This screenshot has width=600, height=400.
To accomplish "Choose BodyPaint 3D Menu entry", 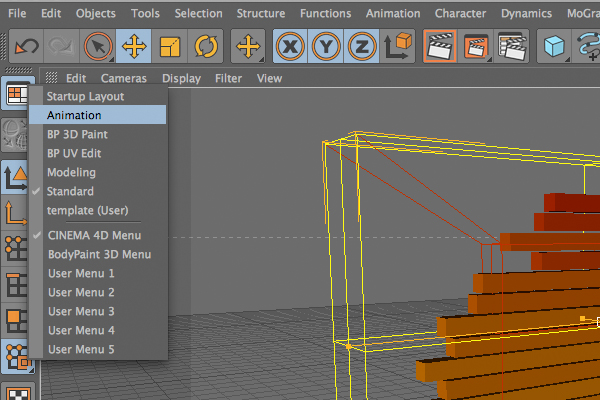I will point(98,254).
